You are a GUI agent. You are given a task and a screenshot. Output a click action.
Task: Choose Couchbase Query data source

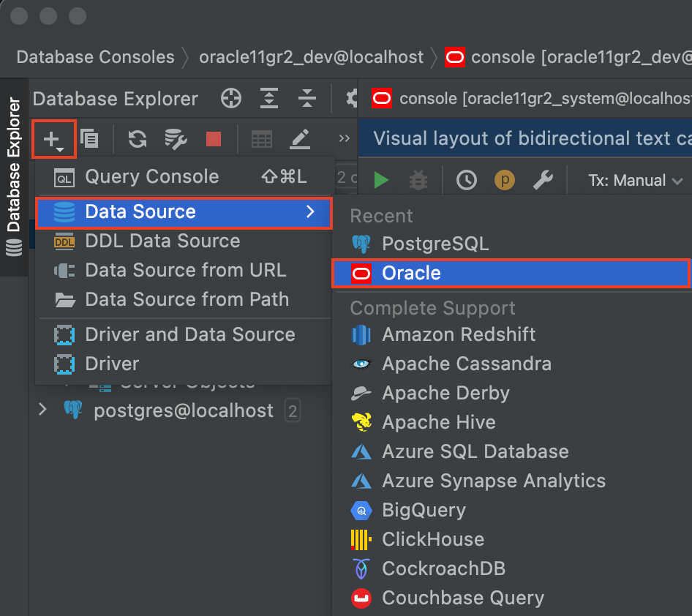tap(512, 598)
